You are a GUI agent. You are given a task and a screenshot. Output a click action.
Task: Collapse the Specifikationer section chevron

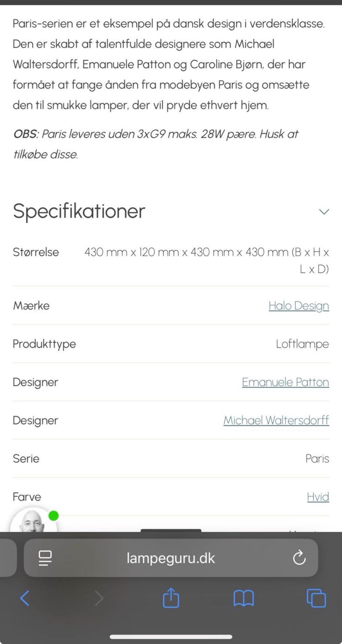(x=323, y=212)
